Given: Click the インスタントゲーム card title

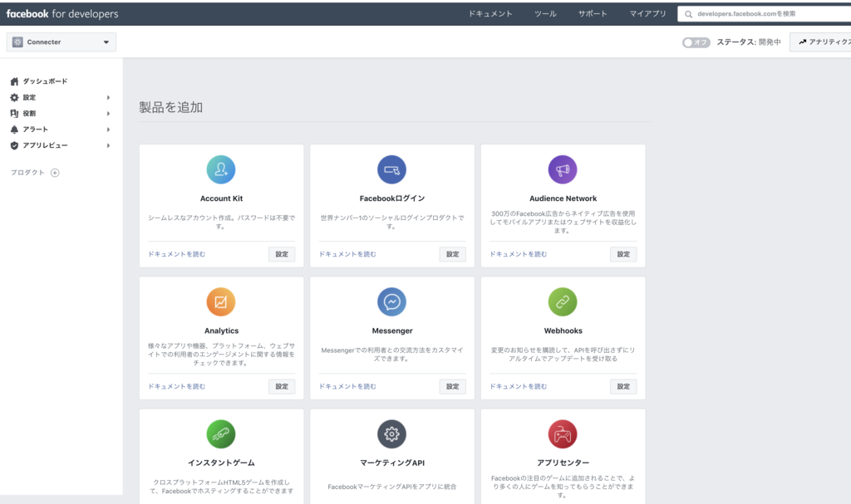Looking at the screenshot, I should (221, 462).
